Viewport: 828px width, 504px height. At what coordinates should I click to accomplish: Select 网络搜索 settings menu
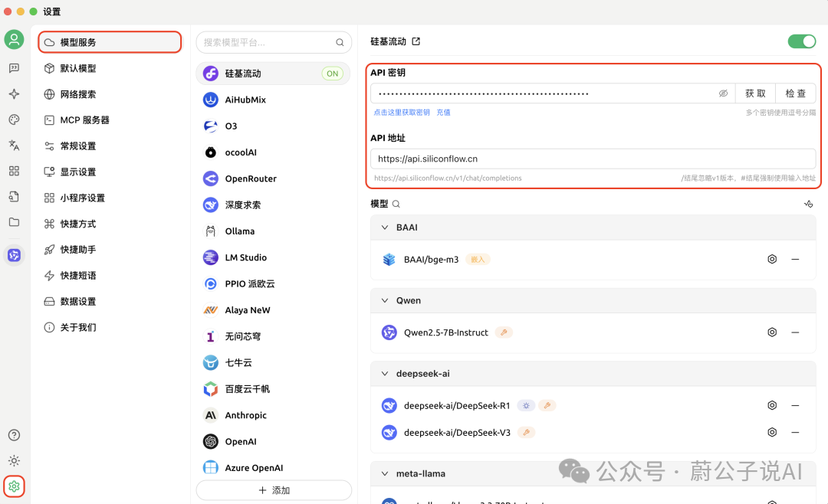110,94
